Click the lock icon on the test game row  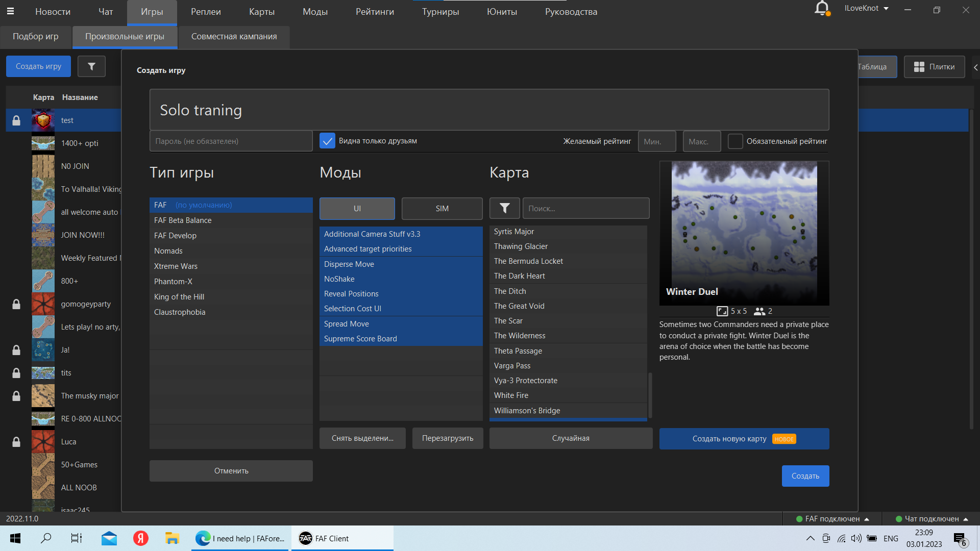coord(16,120)
